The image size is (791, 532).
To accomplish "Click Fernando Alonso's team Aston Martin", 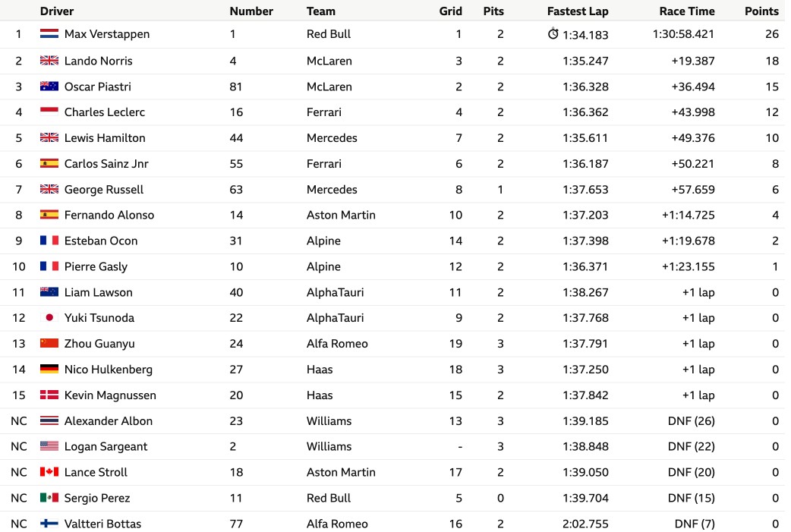I will pyautogui.click(x=341, y=216).
